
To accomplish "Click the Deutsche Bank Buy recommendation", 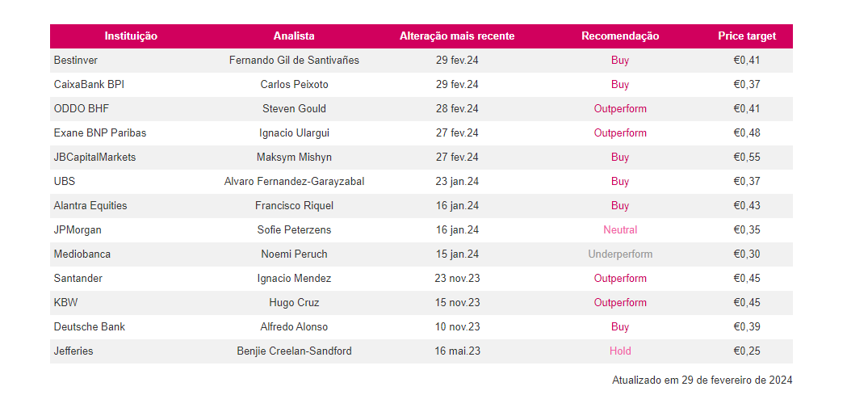I will click(x=620, y=327).
